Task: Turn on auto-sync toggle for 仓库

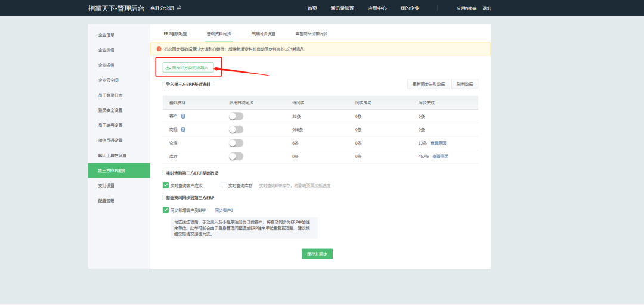Action: tap(236, 143)
